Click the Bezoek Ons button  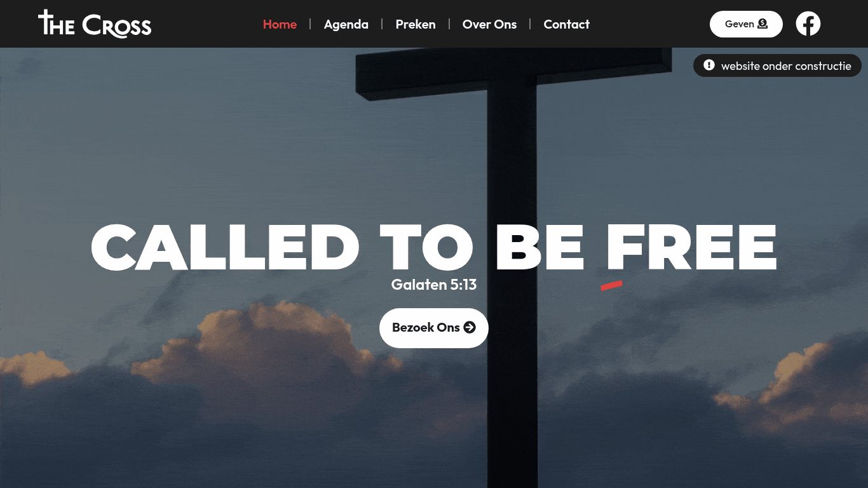pos(434,328)
